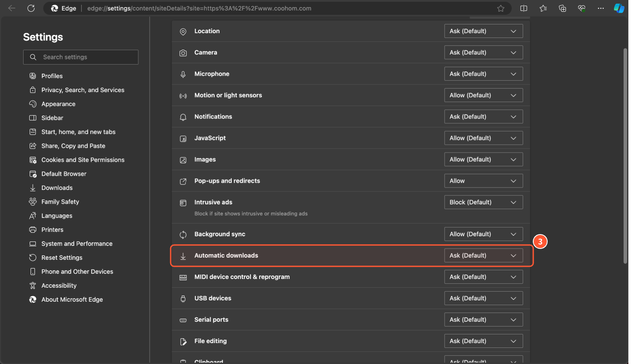The height and width of the screenshot is (364, 631).
Task: Click the browser refresh button
Action: point(31,8)
